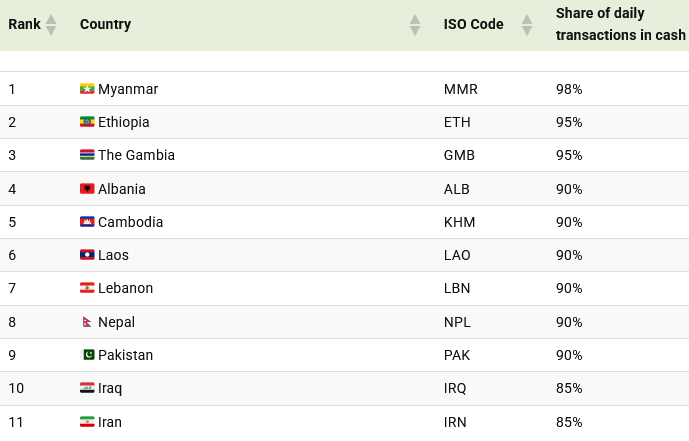Sort table by Rank arrows
Viewport: 689px width, 441px height.
coord(51,25)
